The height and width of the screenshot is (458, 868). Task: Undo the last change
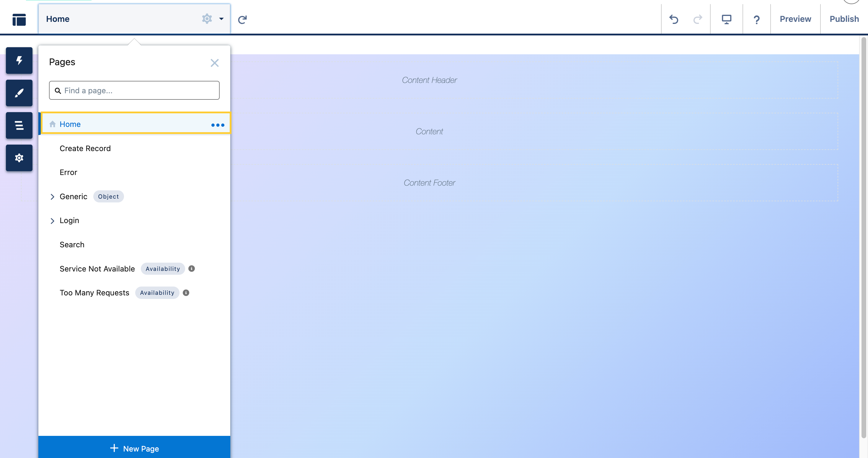click(x=673, y=19)
